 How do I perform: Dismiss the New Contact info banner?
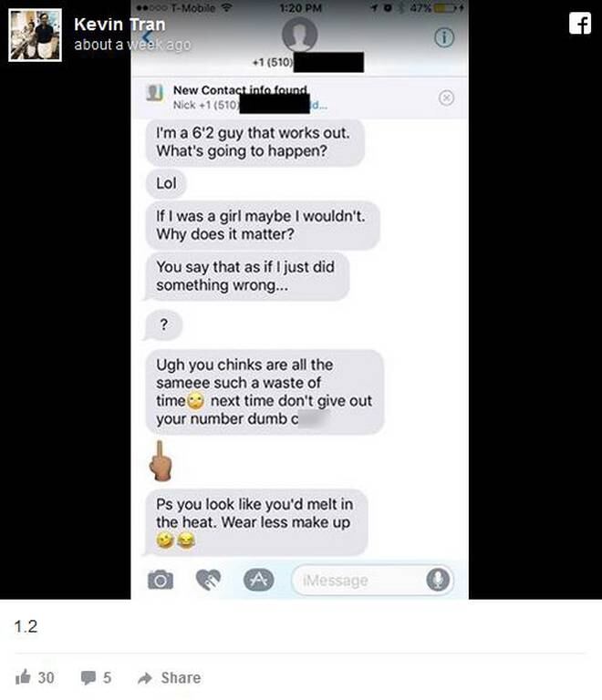click(446, 98)
